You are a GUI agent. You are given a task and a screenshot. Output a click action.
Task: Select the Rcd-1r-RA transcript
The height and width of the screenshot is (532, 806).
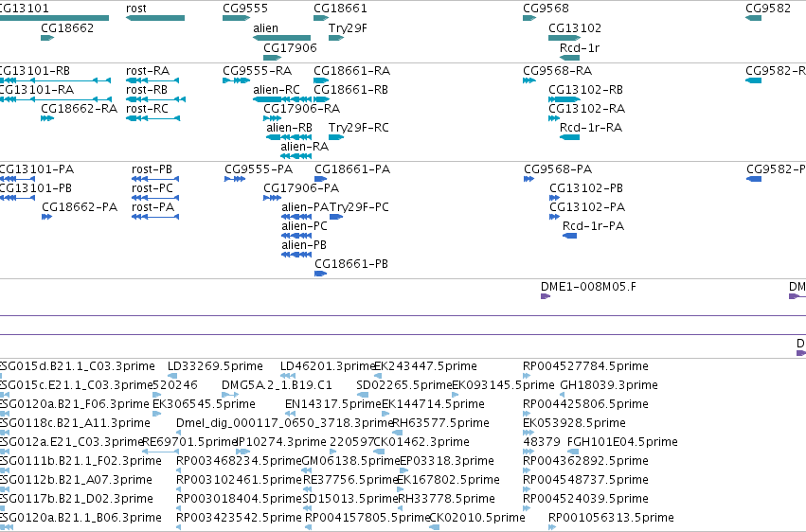point(569,137)
